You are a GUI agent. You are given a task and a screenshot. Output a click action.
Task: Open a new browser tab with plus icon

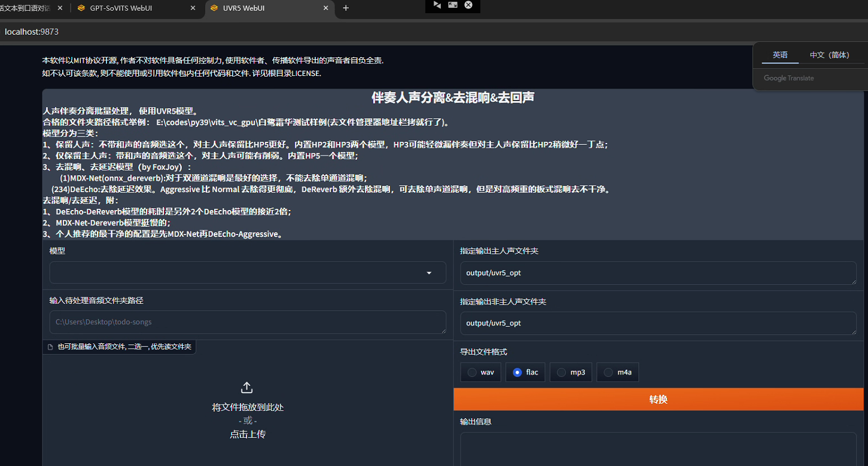346,8
